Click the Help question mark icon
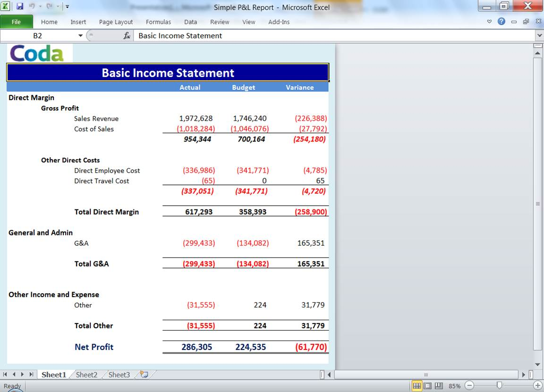544x392 pixels. 501,22
